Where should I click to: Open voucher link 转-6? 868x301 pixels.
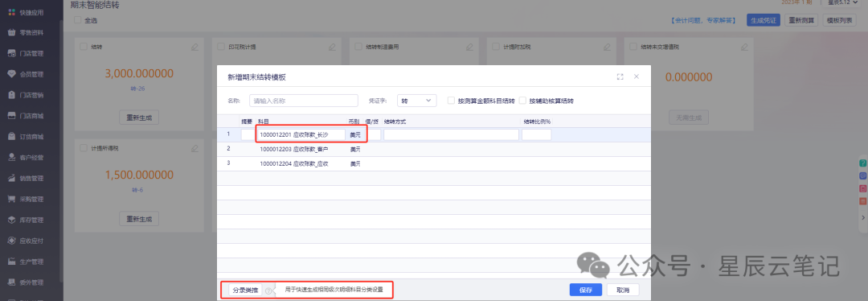pos(138,190)
